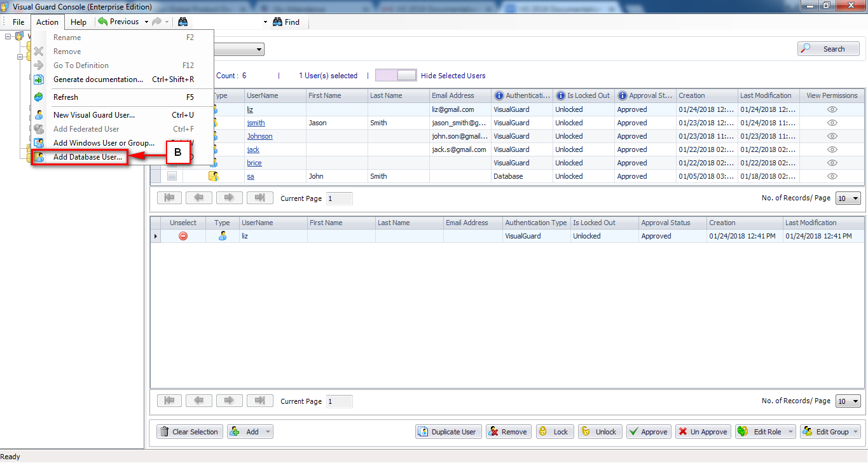Viewport: 868px width, 463px height.
Task: Expand the Edit Group dropdown button
Action: [x=855, y=431]
